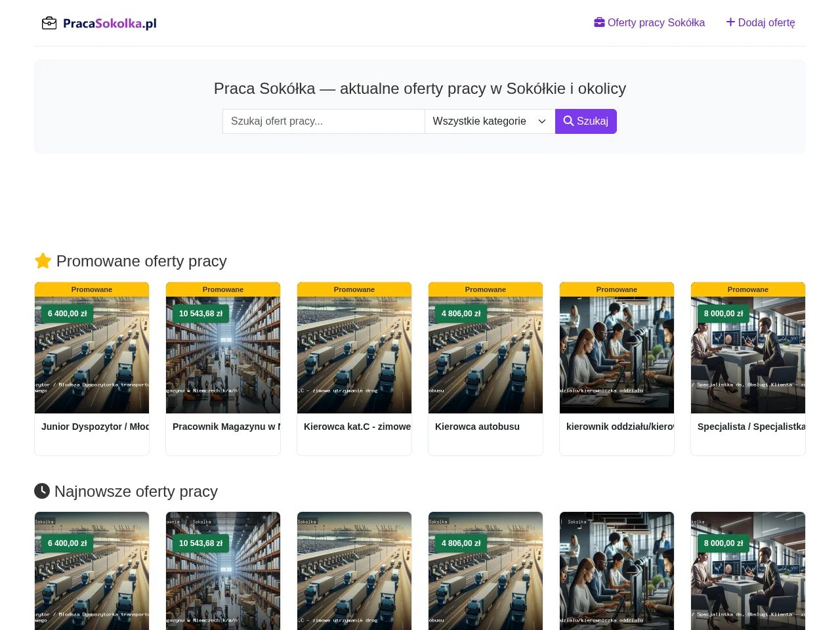Click the Szukaj search button
The image size is (840, 630).
coord(586,121)
